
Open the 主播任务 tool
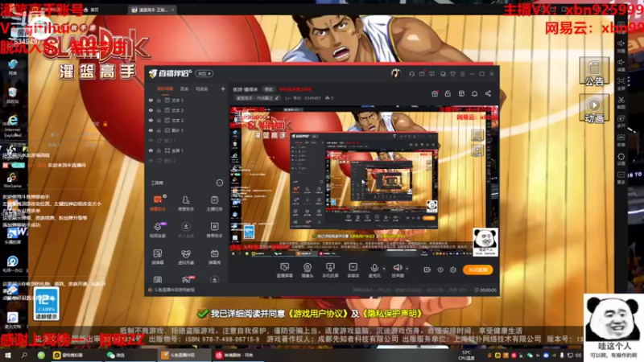pyautogui.click(x=214, y=203)
